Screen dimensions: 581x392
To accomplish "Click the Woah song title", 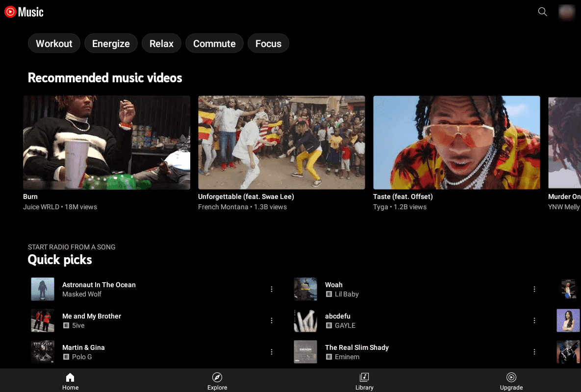I will (x=333, y=285).
